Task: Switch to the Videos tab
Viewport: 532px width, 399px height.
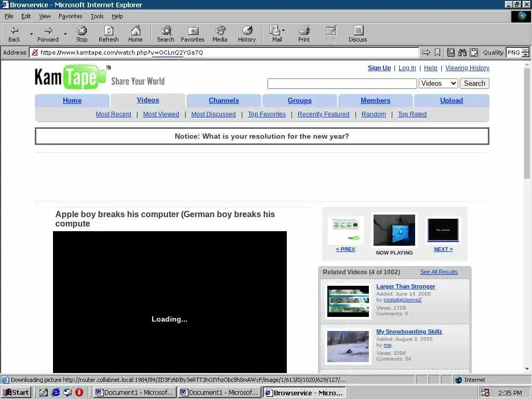Action: 148,100
